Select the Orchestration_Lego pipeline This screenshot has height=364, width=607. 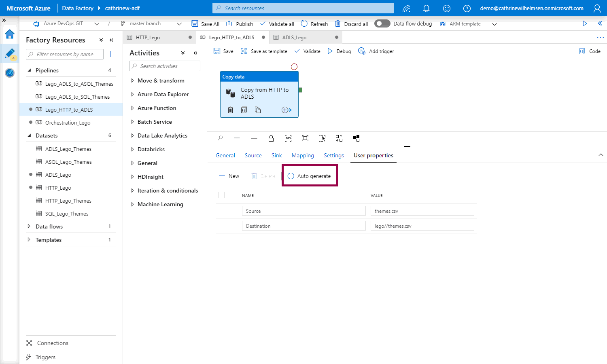[68, 123]
